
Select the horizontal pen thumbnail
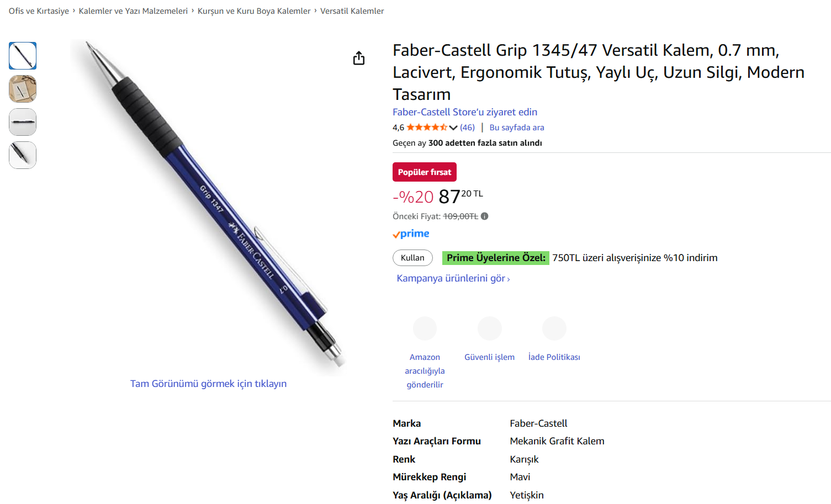click(23, 122)
